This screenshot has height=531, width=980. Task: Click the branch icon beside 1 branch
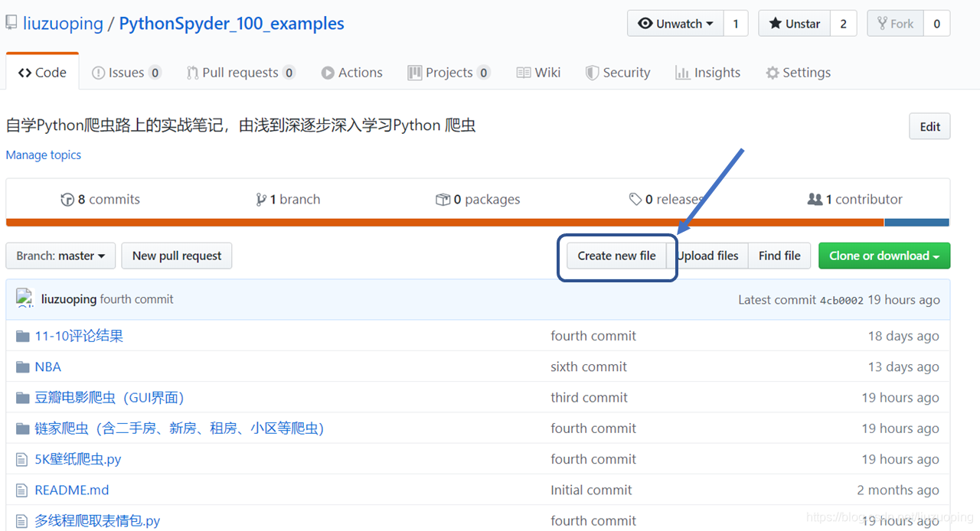(261, 200)
